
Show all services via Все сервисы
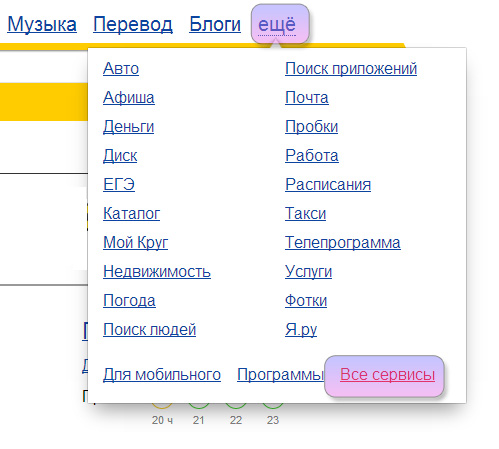coord(387,374)
